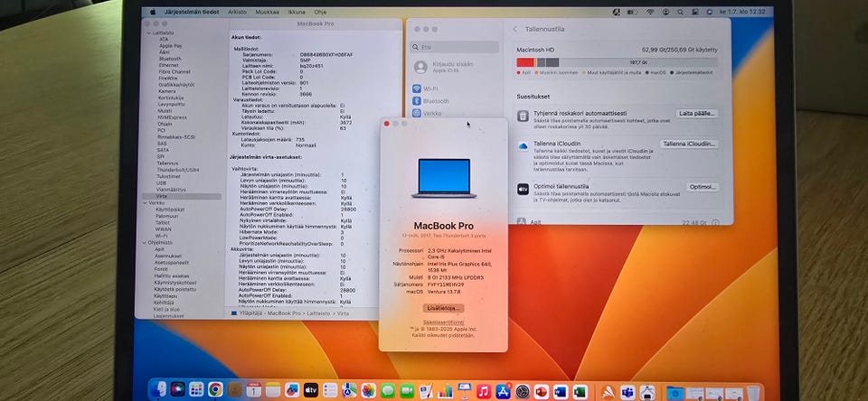
Task: Collapse the Ohjelmisto tree section
Action: (x=145, y=242)
